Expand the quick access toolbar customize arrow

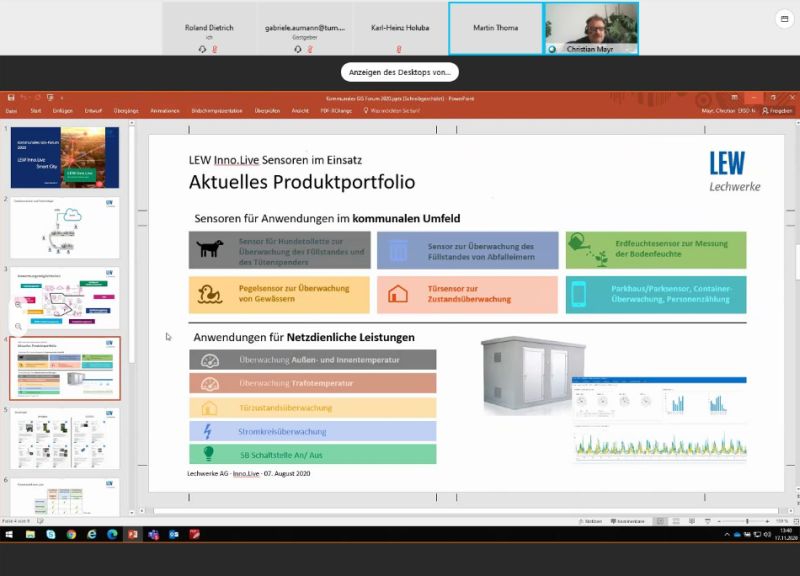coord(62,98)
